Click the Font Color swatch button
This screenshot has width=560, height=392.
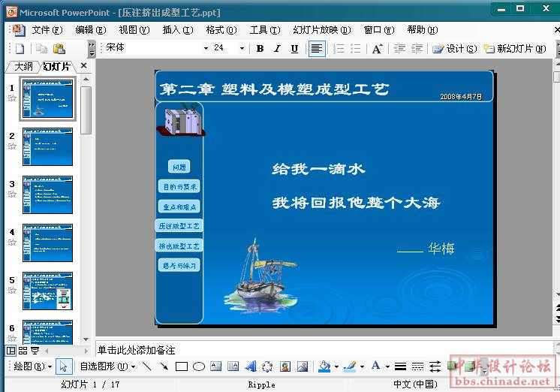tap(376, 366)
